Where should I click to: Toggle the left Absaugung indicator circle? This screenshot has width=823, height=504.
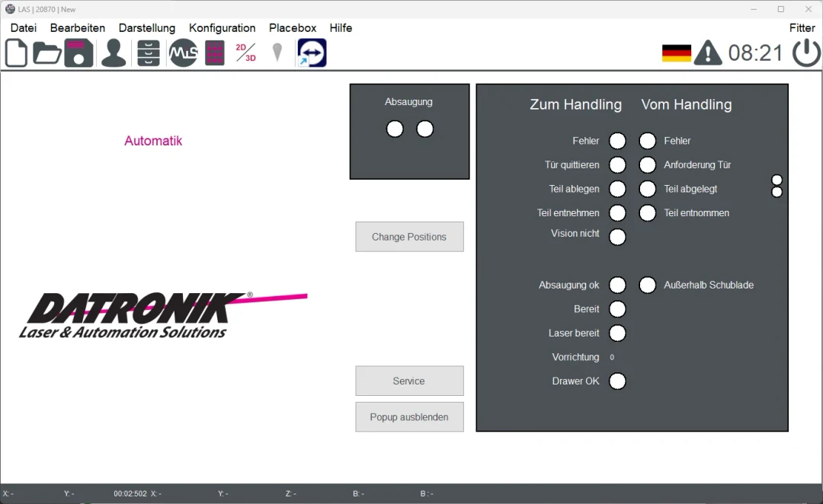395,129
